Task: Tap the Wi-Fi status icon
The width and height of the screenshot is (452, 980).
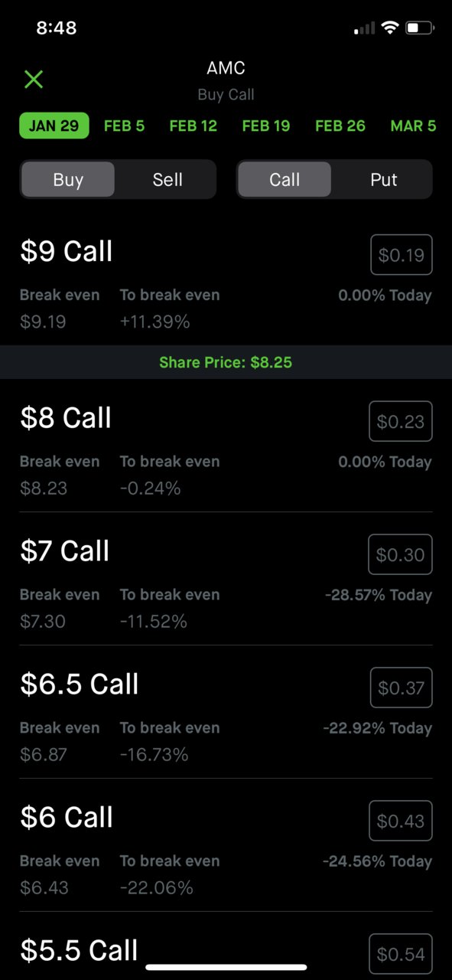Action: click(x=390, y=28)
